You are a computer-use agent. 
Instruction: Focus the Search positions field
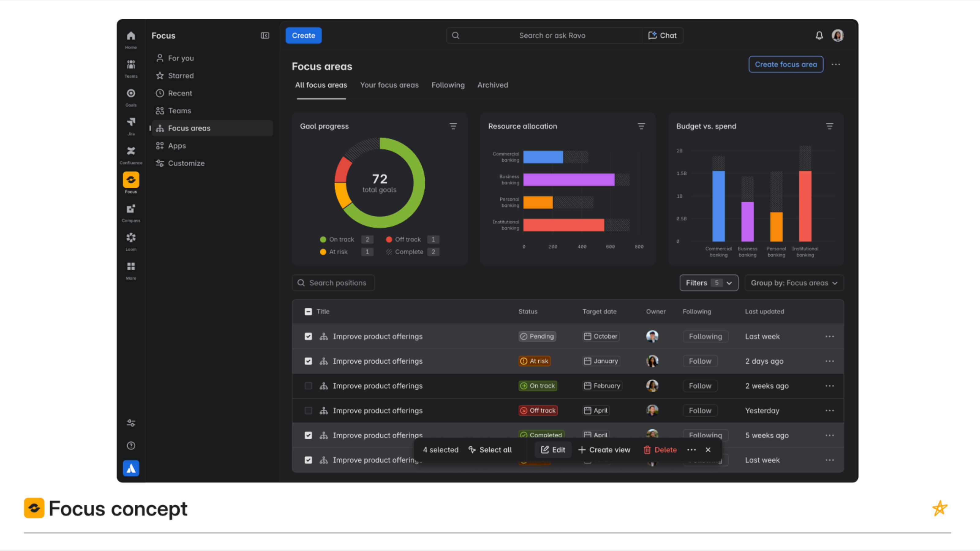(333, 283)
